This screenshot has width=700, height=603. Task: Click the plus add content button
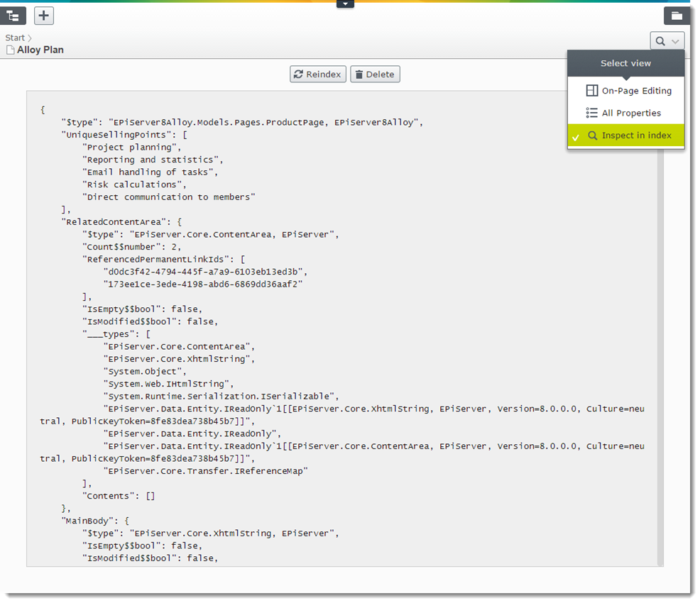click(44, 16)
